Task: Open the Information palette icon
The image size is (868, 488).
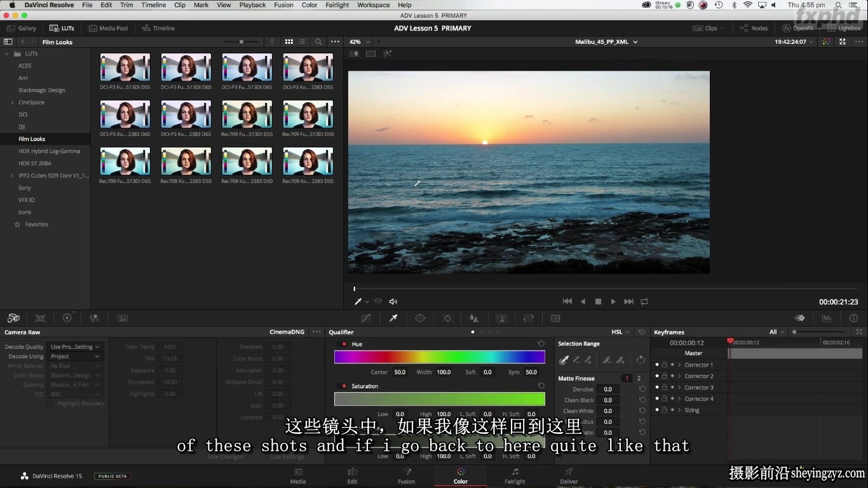Action: (853, 318)
